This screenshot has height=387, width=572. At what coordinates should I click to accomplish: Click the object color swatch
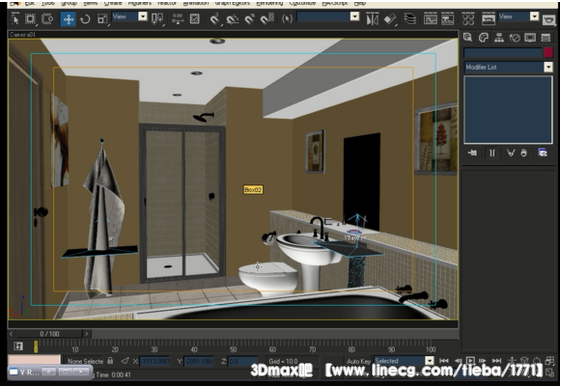(x=548, y=53)
